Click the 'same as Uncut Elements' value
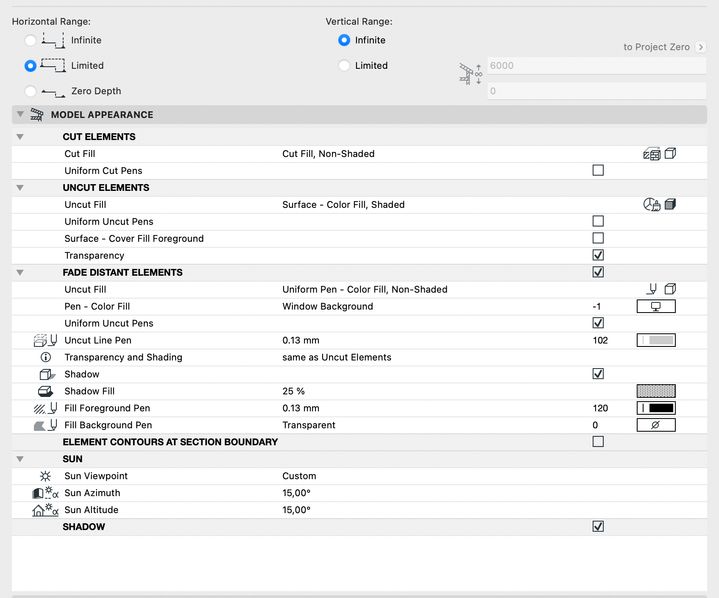 pos(337,357)
